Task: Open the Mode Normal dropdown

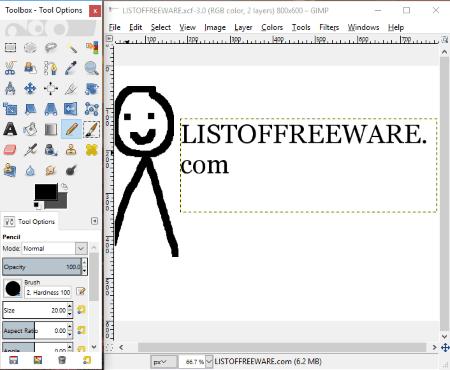Action: (x=55, y=248)
